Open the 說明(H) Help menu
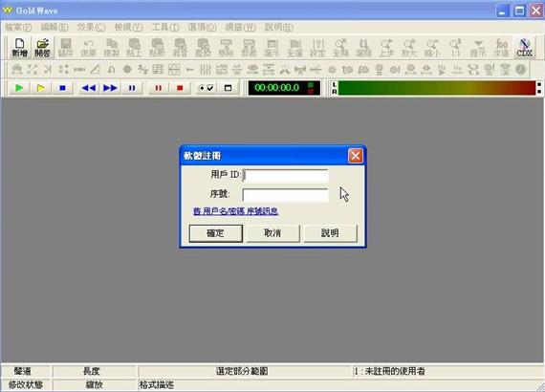The width and height of the screenshot is (545, 392). click(x=279, y=27)
